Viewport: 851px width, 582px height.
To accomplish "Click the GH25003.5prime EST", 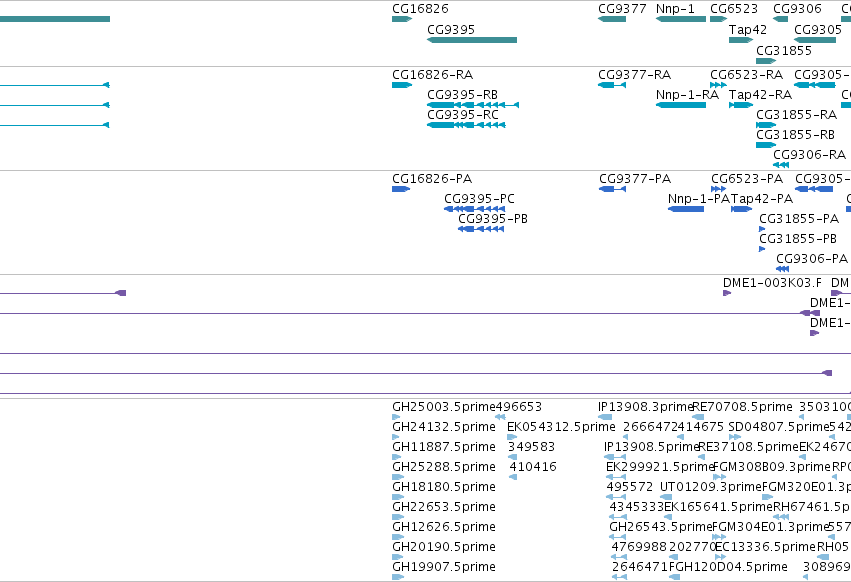I will pos(396,417).
